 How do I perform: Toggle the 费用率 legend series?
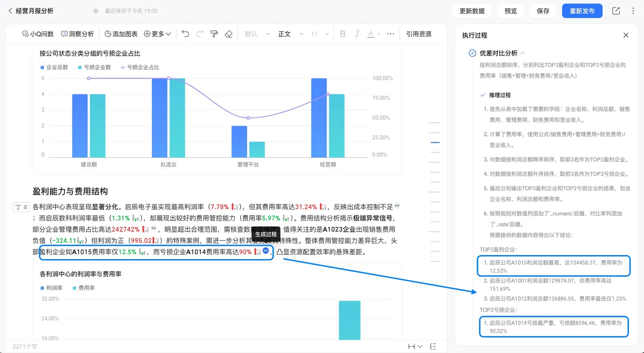84,288
